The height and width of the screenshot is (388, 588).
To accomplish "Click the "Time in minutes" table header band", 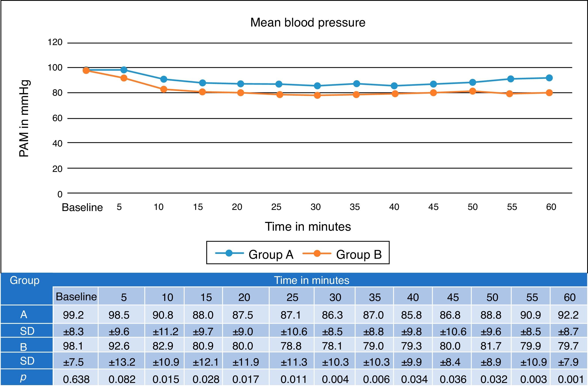I will [x=312, y=280].
